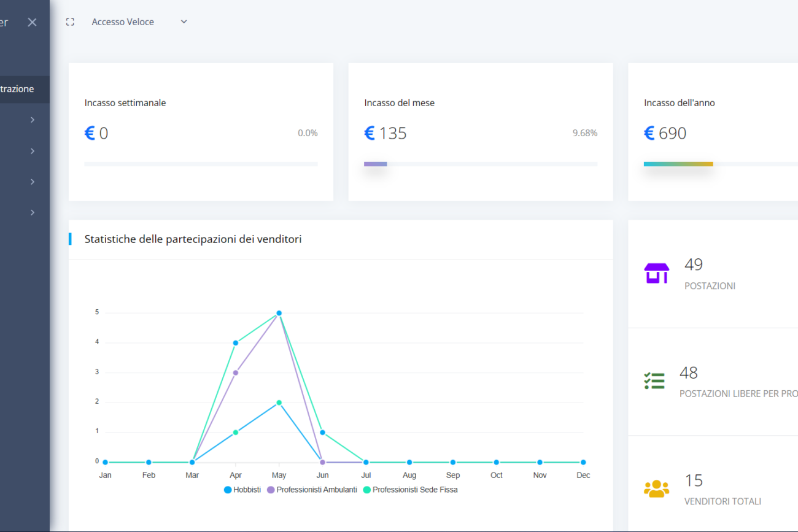Expand the third sidebar submenu chevron

coord(33,182)
